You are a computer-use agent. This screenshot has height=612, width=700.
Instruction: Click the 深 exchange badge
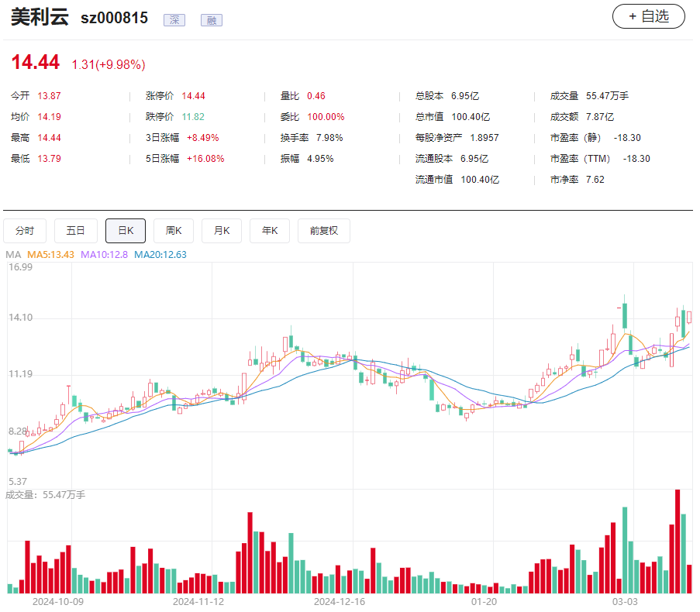click(174, 20)
